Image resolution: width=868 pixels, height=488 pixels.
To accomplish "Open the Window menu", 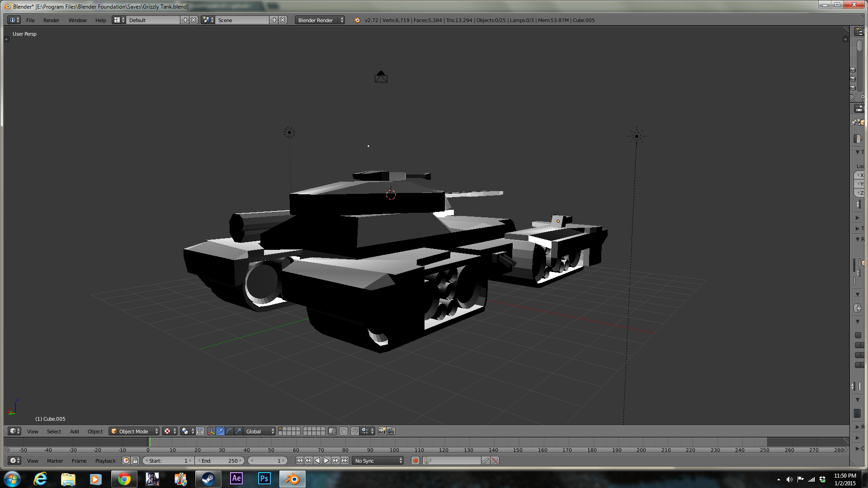I will (x=77, y=20).
